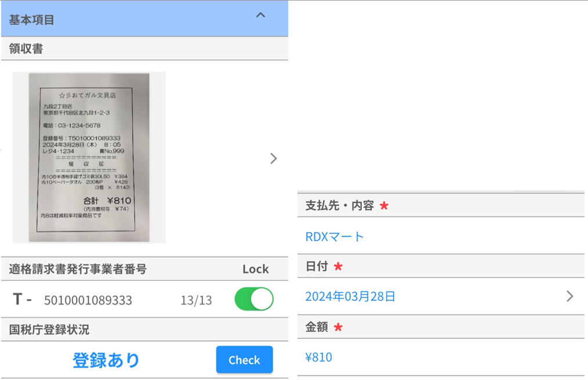This screenshot has height=380, width=588.
Task: Click the 基本項目 header title
Action: (x=32, y=20)
